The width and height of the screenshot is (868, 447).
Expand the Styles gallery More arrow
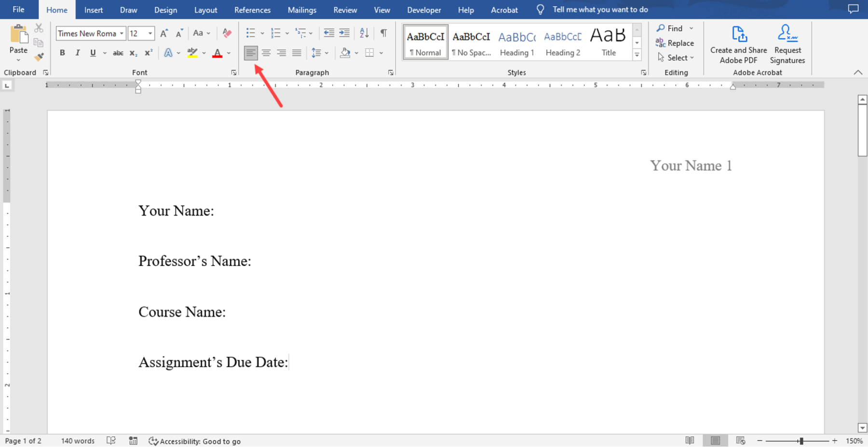(x=637, y=55)
